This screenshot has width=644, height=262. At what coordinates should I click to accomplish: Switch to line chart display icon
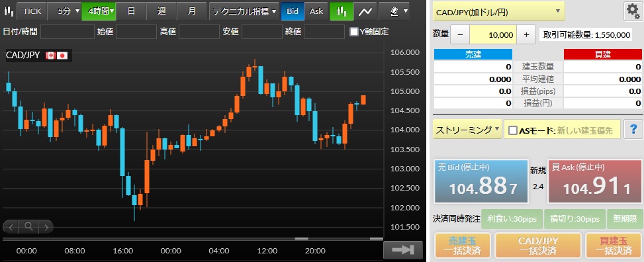tap(365, 11)
